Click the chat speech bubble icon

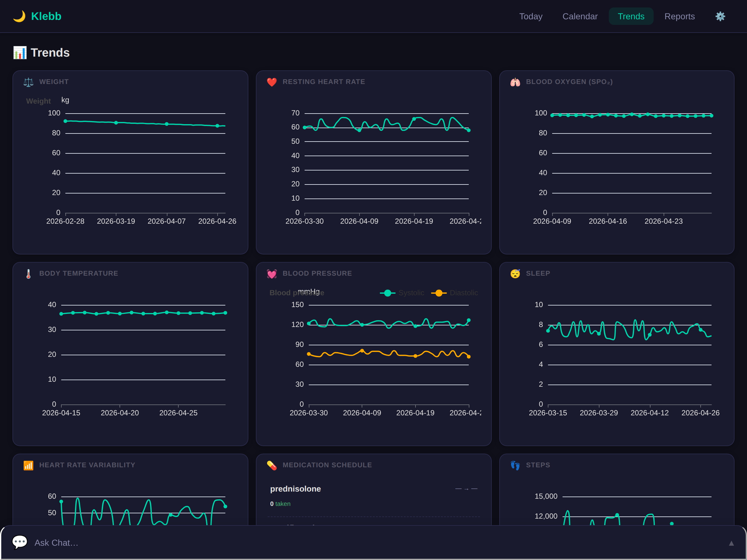point(20,542)
